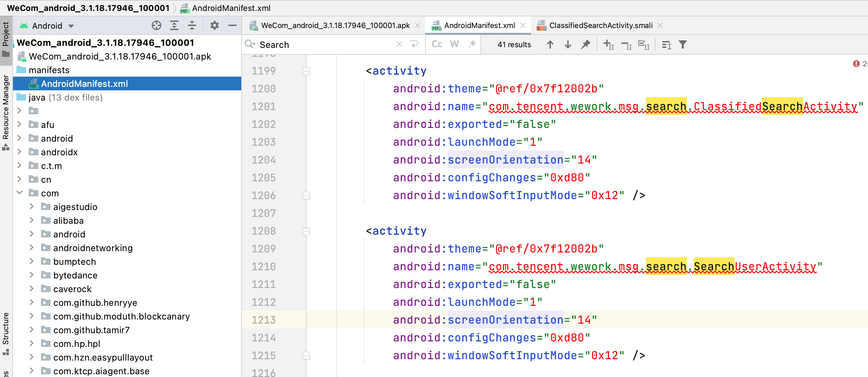Jump to next search occurrence arrow
The height and width of the screenshot is (377, 868).
point(568,45)
